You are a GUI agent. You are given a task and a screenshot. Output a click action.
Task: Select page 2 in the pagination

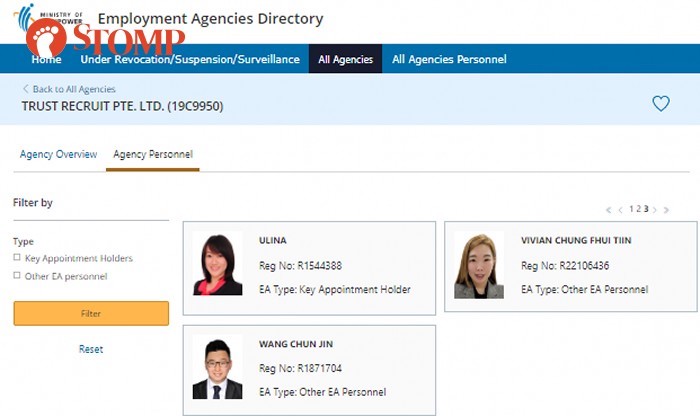pos(639,209)
